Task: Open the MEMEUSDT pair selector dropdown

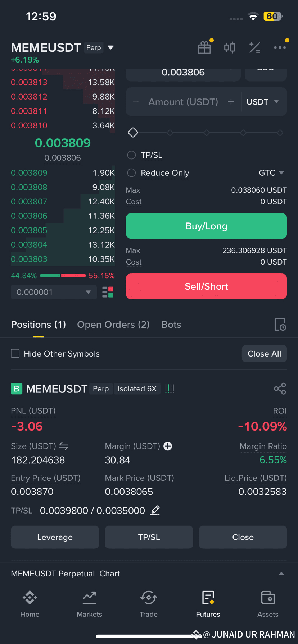Action: click(111, 47)
